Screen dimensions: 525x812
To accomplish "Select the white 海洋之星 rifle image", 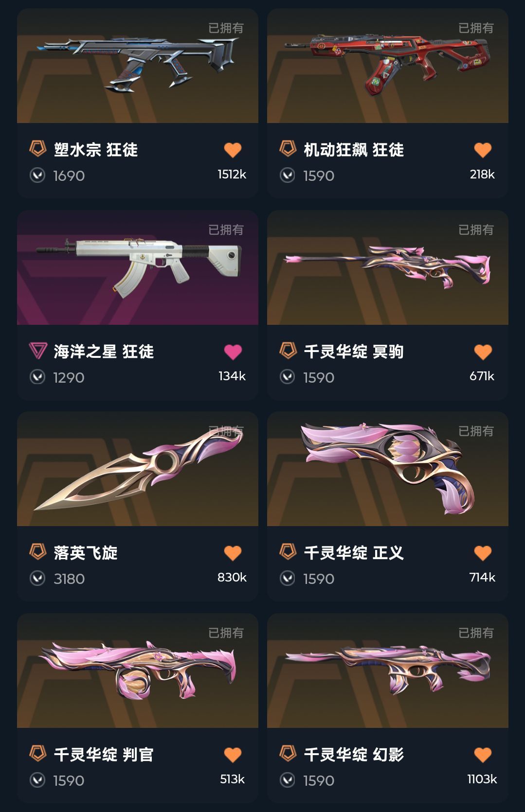I will pyautogui.click(x=138, y=267).
